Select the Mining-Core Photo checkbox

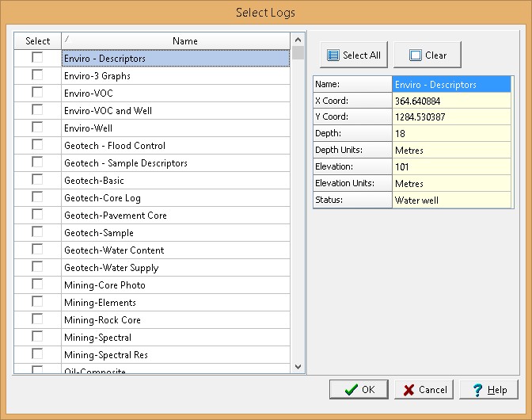pos(37,284)
